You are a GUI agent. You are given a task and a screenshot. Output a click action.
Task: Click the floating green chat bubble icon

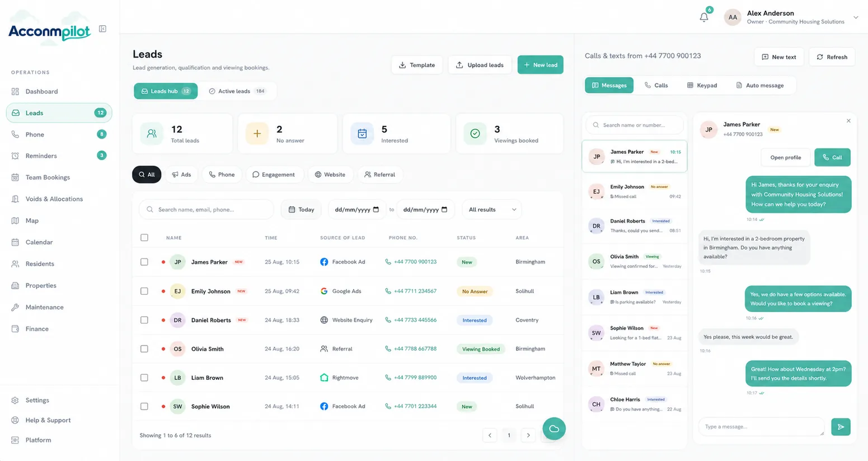tap(554, 429)
